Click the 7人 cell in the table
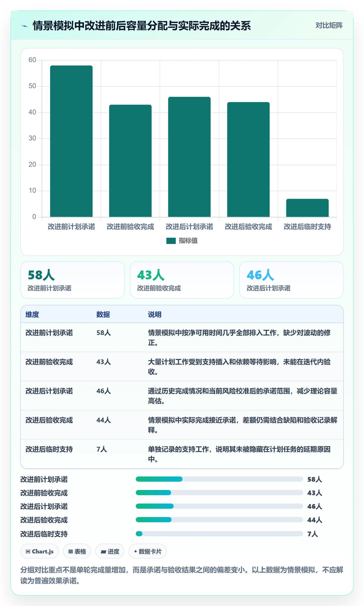Viewport: 364px width, 606px height. 102,449
